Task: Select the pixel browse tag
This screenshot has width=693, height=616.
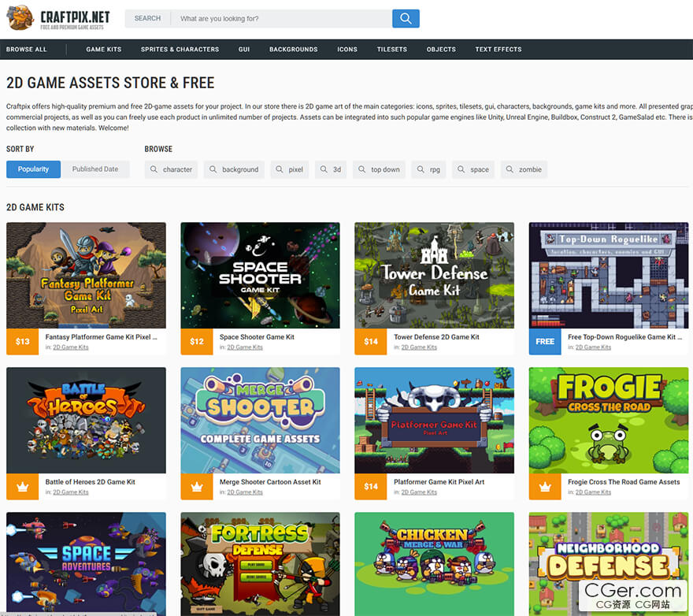Action: (290, 169)
